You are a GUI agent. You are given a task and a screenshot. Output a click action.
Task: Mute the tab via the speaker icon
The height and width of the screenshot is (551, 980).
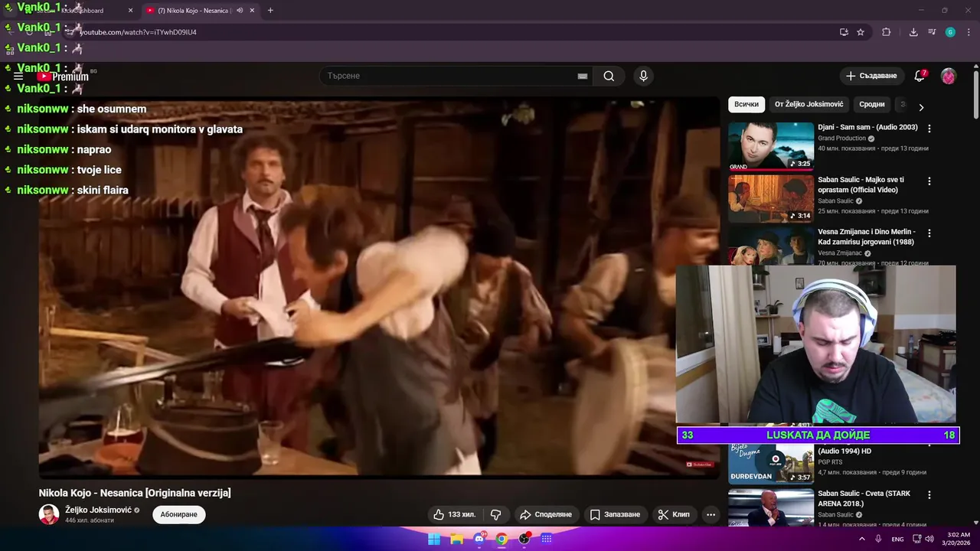[x=240, y=11]
